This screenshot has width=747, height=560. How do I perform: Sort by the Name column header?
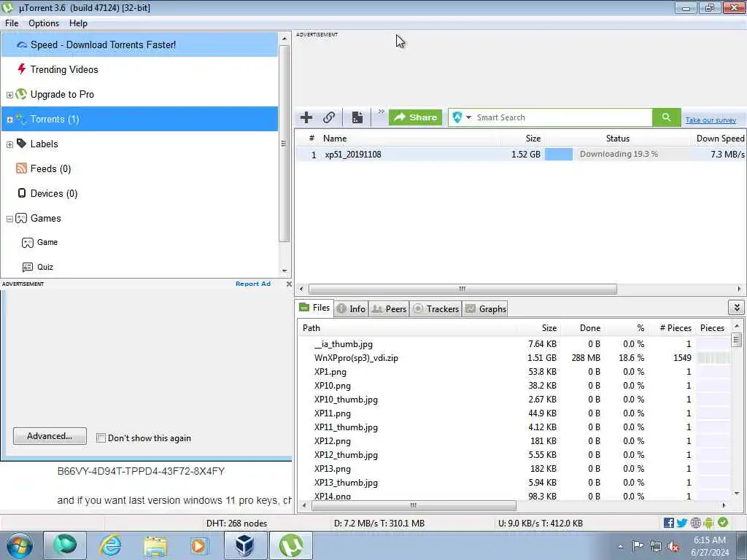coord(335,139)
